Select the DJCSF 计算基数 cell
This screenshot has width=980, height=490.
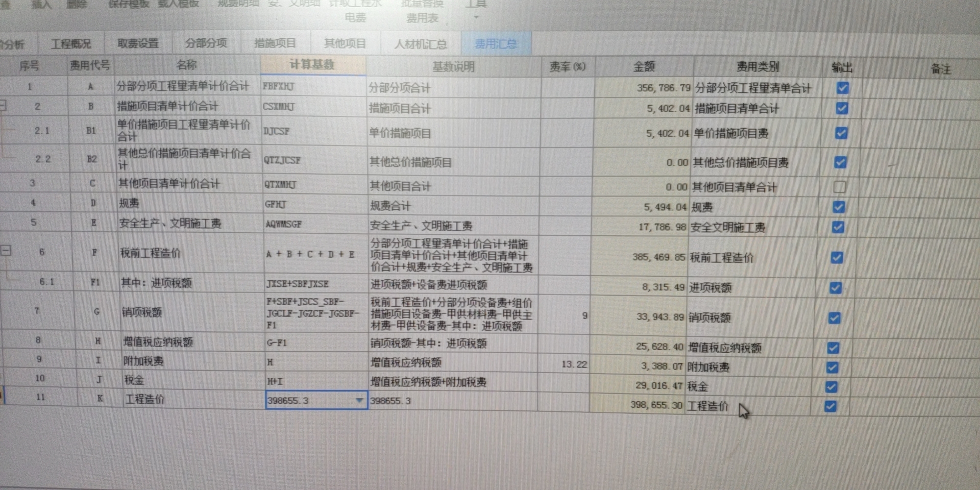click(x=314, y=132)
